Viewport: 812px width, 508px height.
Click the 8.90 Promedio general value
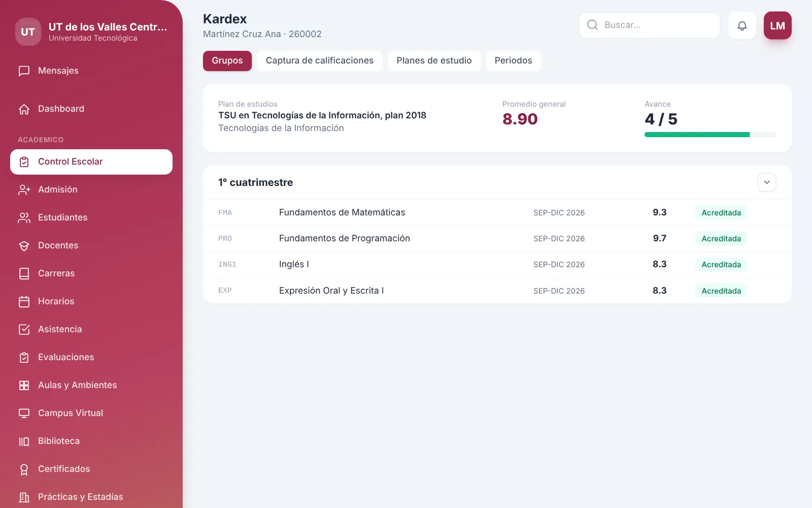(x=520, y=119)
